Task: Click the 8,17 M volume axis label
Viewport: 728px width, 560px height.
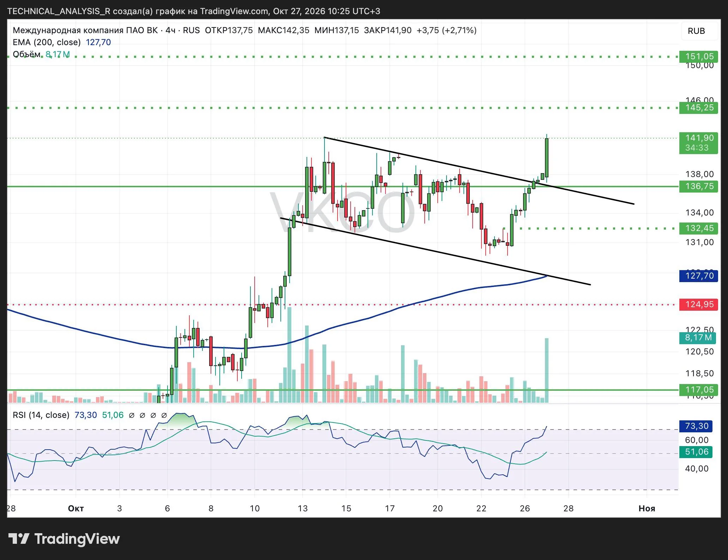Action: 698,337
